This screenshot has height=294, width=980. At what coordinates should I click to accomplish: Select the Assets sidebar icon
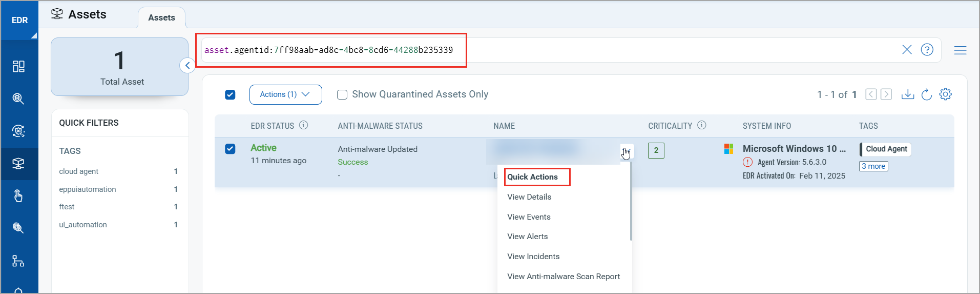pos(18,164)
